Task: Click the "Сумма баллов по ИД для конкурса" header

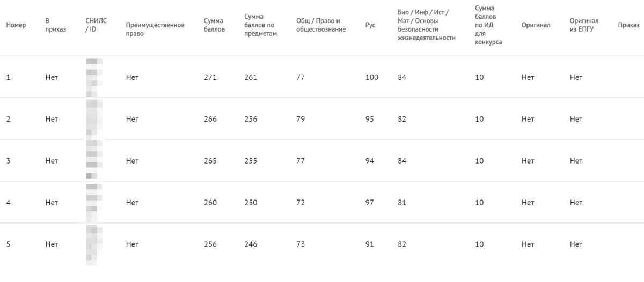Action: point(488,25)
